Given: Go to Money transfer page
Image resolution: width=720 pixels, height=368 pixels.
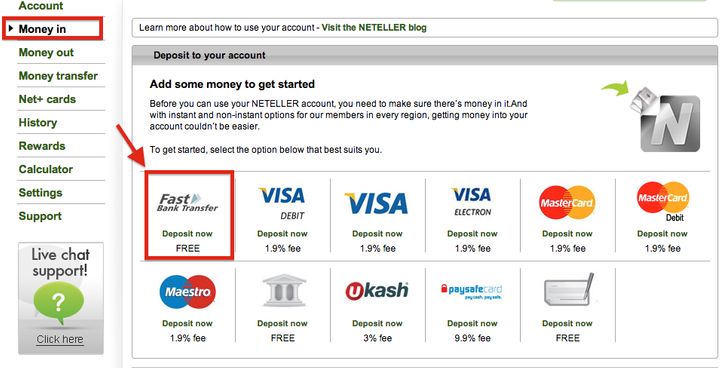Looking at the screenshot, I should [x=58, y=76].
